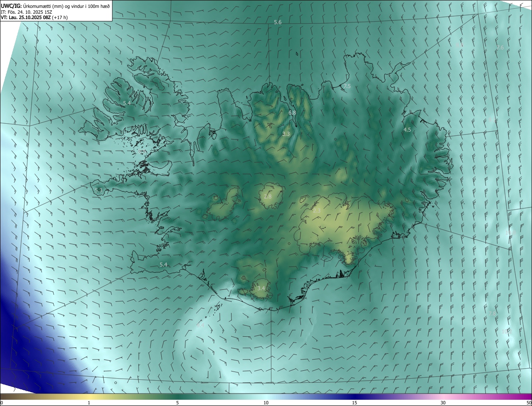The image size is (532, 406).
Task: Click the 10 label on the colour scale
Action: 266,403
